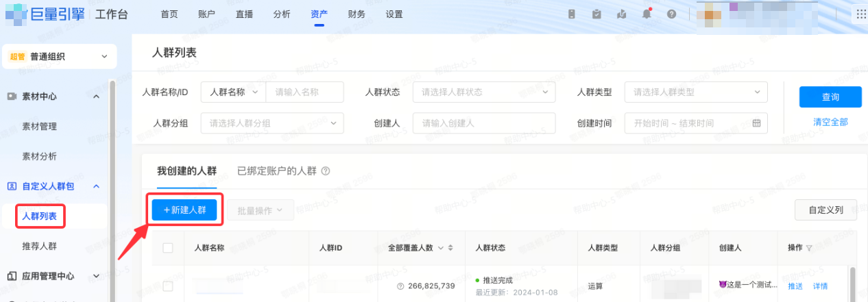Click the 清空全部 link
Screen dimensions: 868x302
830,122
